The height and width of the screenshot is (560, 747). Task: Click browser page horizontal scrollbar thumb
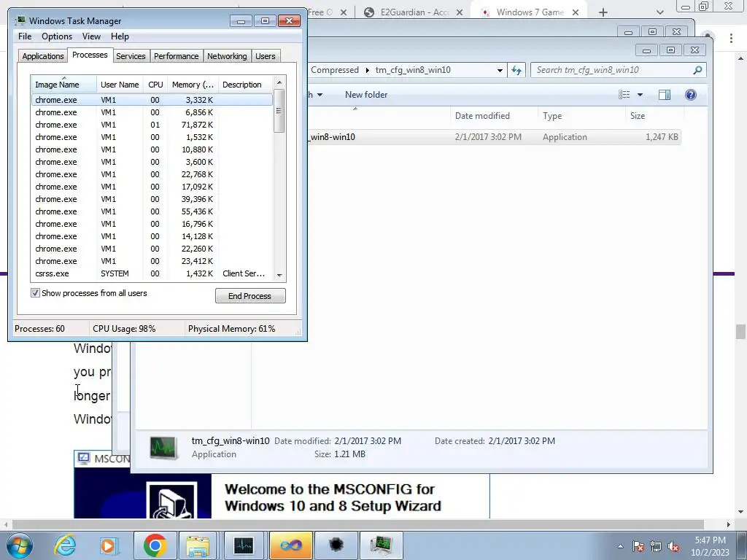[x=357, y=524]
